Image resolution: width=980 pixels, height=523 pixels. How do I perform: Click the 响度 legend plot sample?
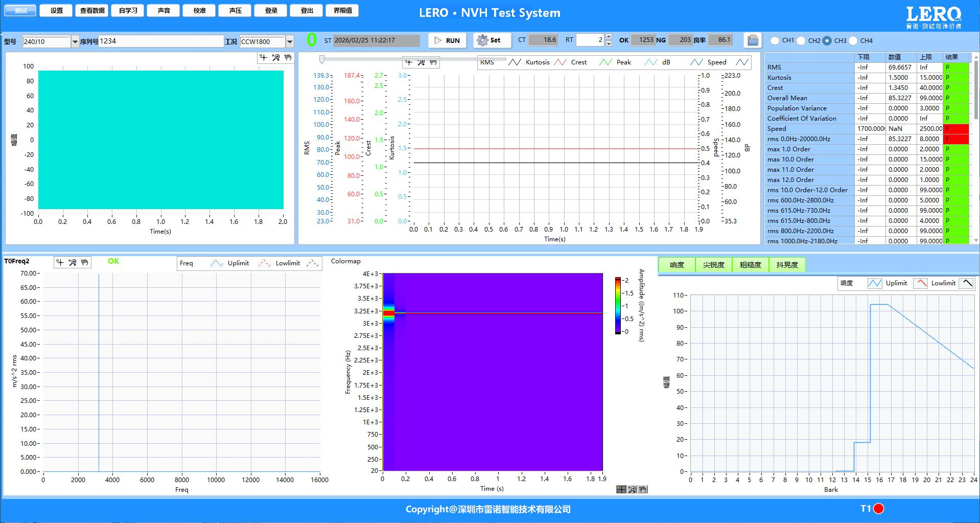pyautogui.click(x=875, y=283)
